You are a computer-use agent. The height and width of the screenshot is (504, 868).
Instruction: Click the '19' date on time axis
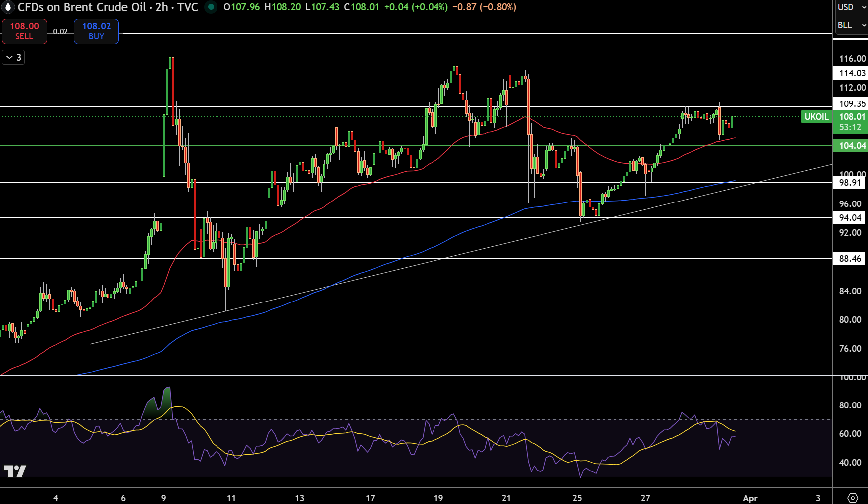click(438, 498)
